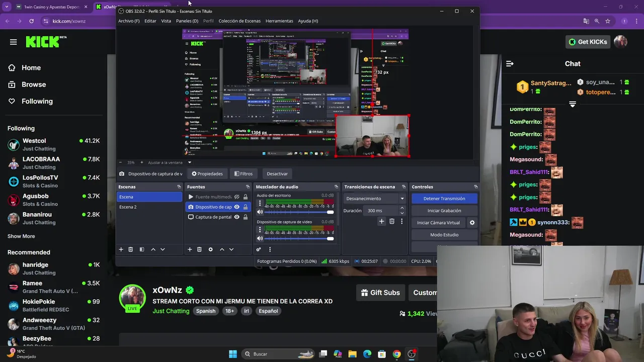Viewport: 644px width, 362px height.
Task: Increase the transition duration value
Action: pyautogui.click(x=402, y=208)
